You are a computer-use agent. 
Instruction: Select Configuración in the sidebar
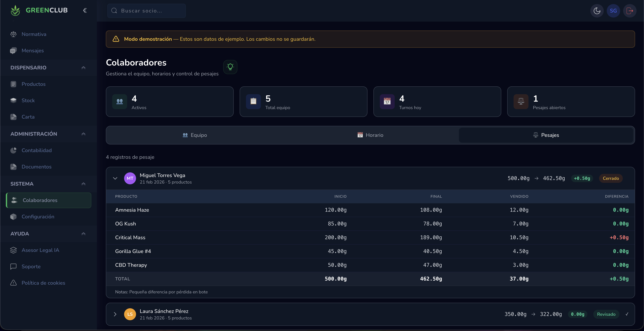click(38, 216)
